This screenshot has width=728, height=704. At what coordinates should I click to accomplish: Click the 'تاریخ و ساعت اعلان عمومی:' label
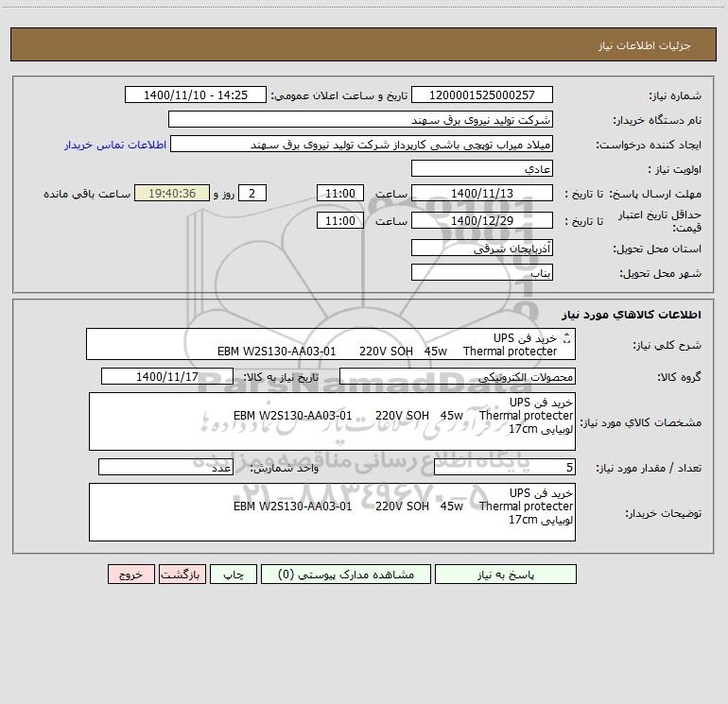(339, 95)
